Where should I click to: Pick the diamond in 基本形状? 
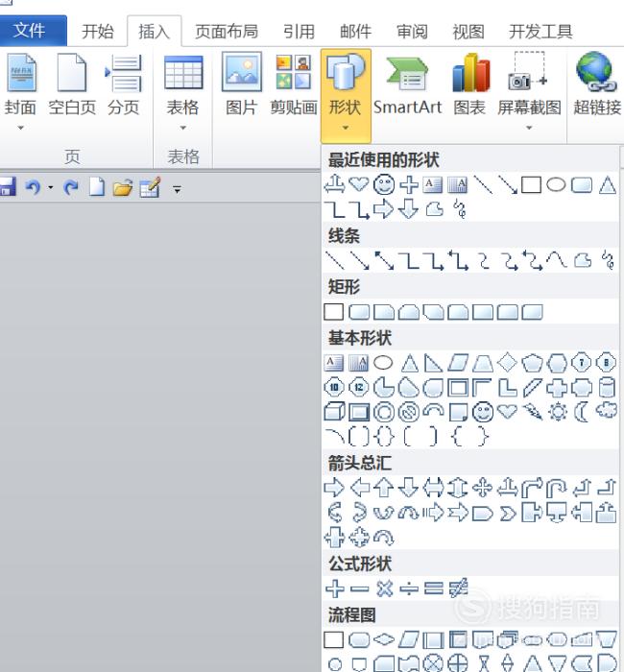508,363
